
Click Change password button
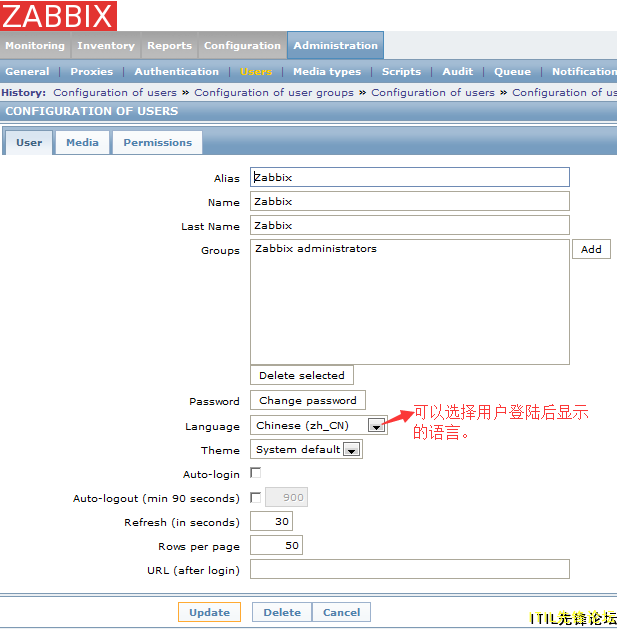[x=308, y=400]
